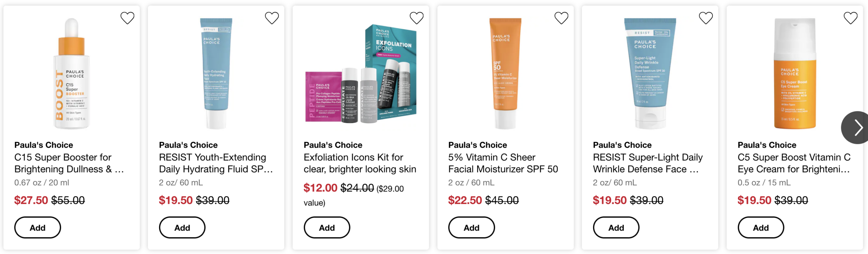View the C5 Super Boost Eye Cream image
Image resolution: width=868 pixels, height=254 pixels.
(x=794, y=73)
